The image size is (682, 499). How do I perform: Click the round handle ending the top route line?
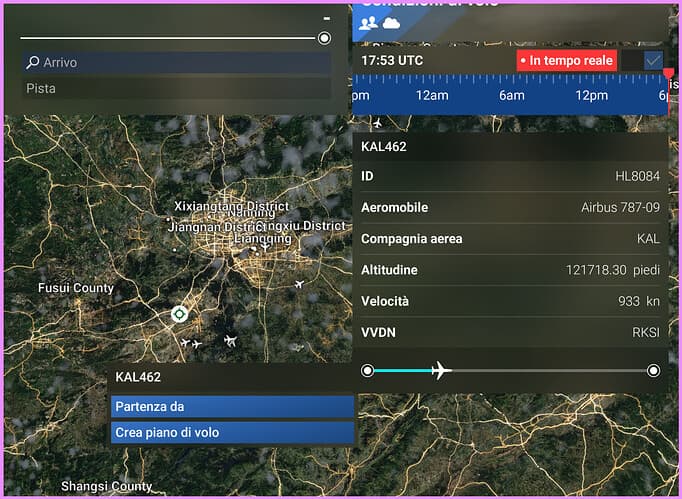pyautogui.click(x=324, y=39)
